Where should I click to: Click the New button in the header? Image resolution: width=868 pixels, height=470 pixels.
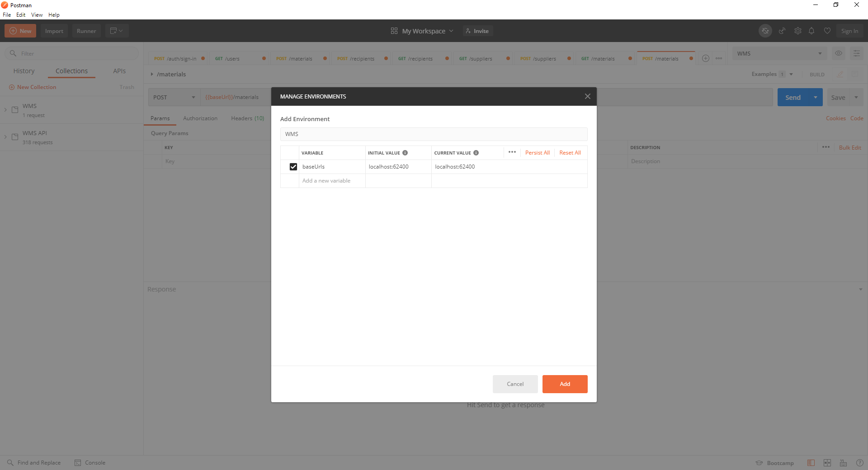coord(20,31)
